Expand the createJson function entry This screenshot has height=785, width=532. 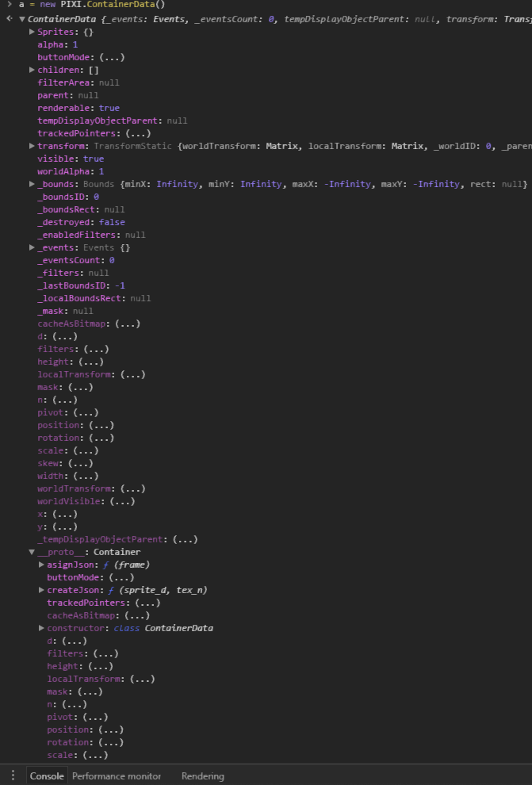pos(41,590)
